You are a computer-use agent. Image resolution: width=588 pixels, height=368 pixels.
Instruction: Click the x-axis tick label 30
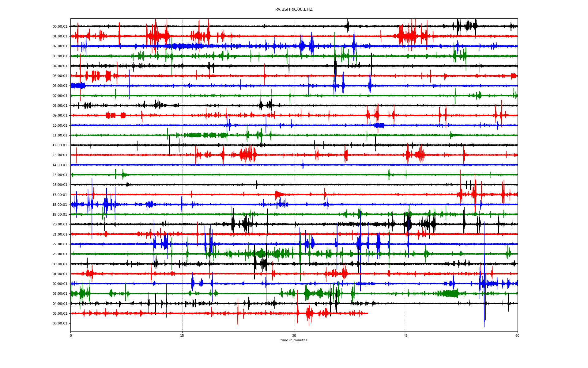pos(294,335)
